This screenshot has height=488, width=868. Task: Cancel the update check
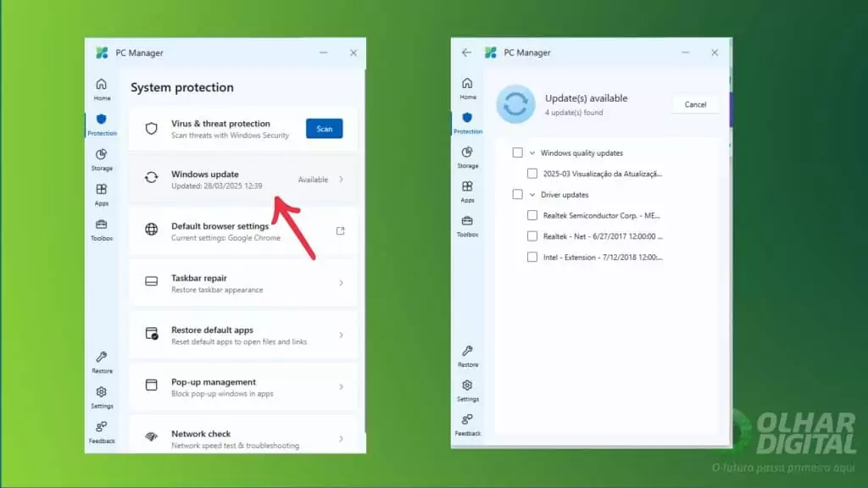pyautogui.click(x=695, y=104)
